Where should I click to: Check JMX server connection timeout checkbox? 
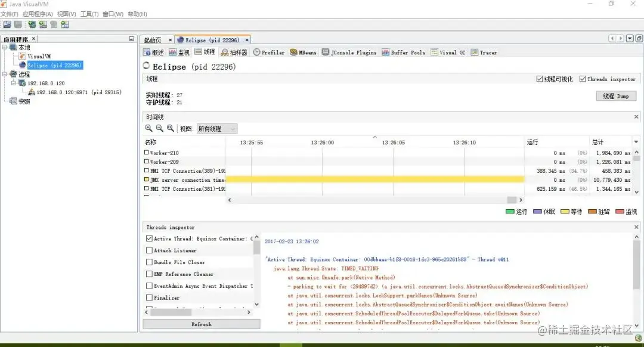click(x=147, y=179)
